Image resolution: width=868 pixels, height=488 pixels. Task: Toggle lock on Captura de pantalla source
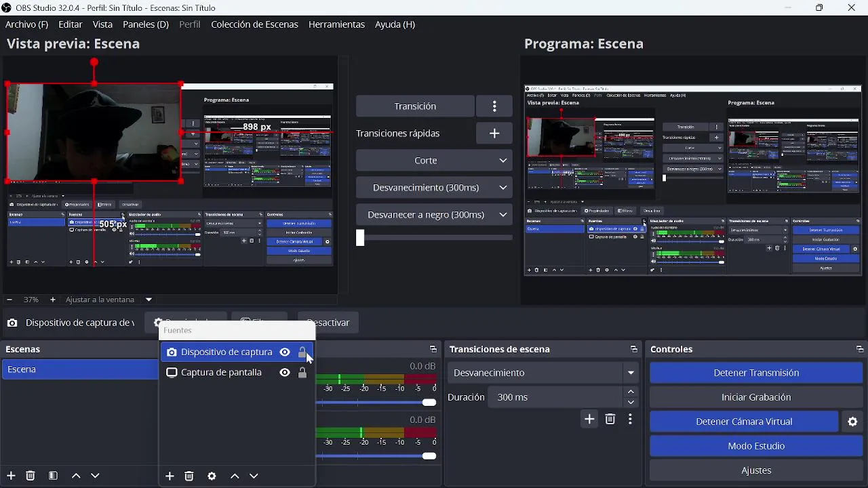pyautogui.click(x=302, y=373)
